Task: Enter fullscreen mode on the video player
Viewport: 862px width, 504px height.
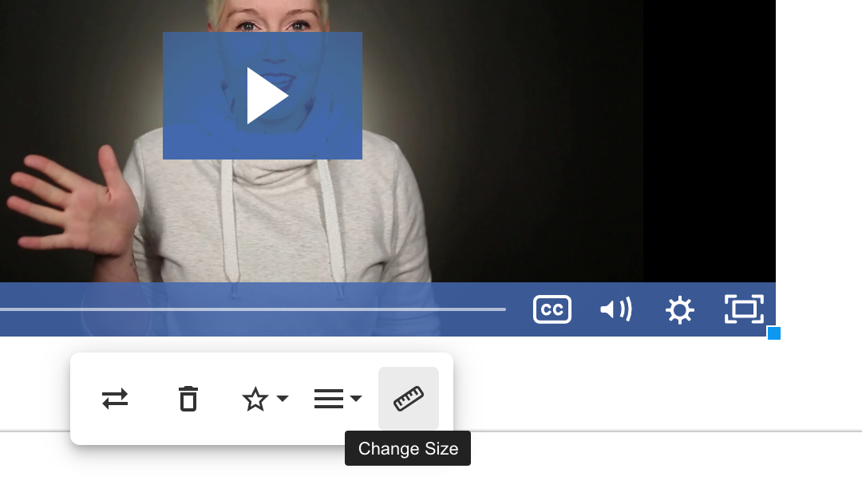Action: pos(744,309)
